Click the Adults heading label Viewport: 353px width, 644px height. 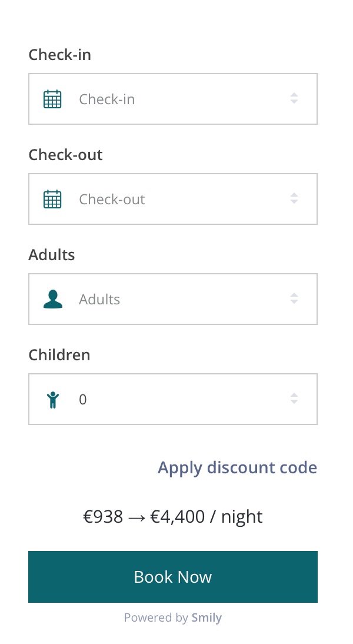coord(52,255)
